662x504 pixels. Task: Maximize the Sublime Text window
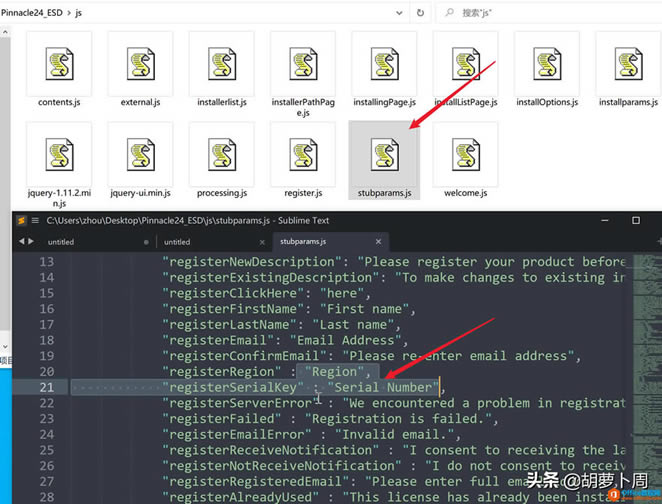tap(636, 220)
